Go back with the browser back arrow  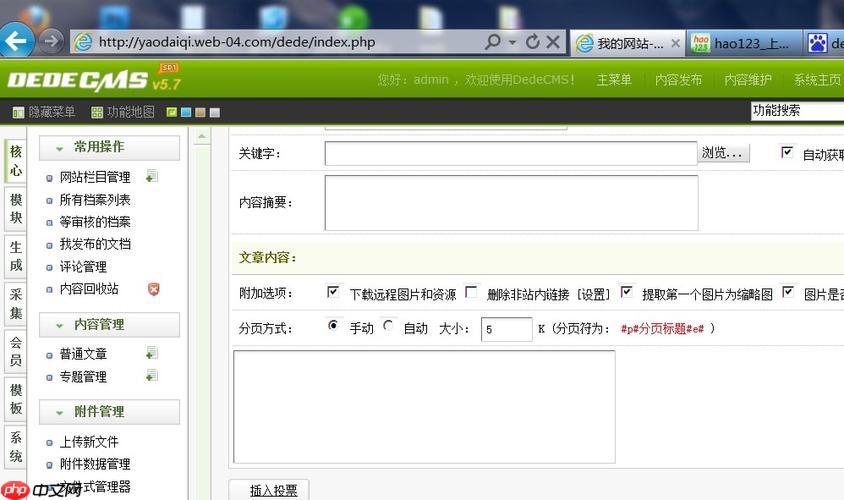pyautogui.click(x=16, y=40)
